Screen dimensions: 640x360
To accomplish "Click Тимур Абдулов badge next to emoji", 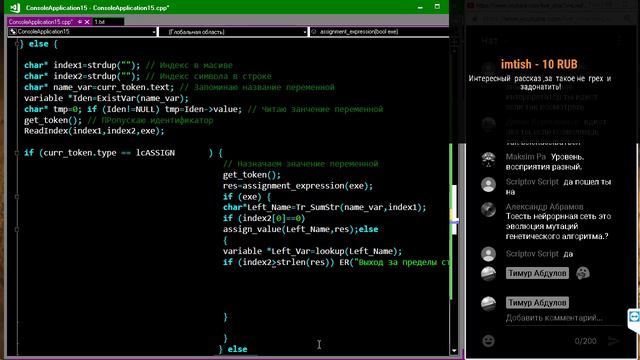I will 537,273.
